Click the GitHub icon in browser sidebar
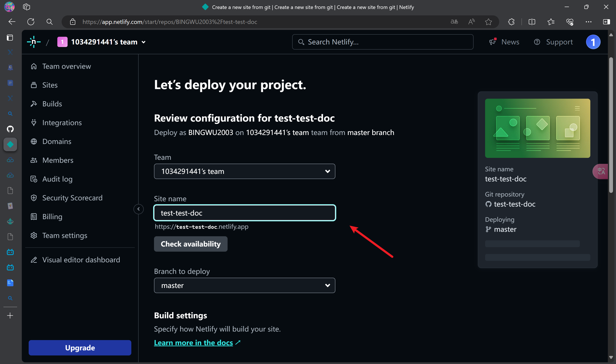Viewport: 616px width, 364px height. click(x=10, y=129)
